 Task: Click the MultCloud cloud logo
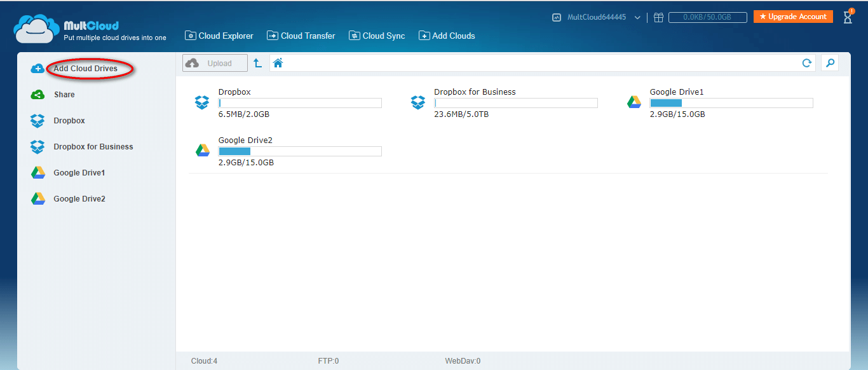(x=36, y=29)
